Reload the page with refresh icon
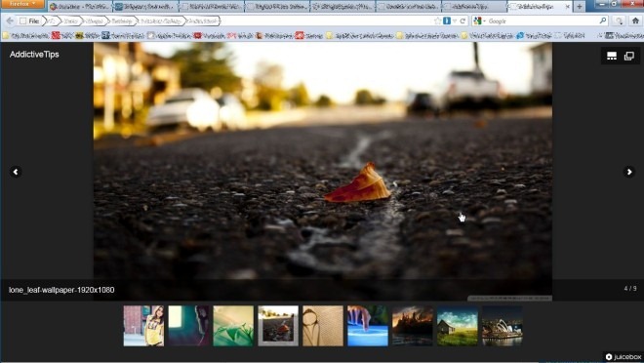This screenshot has width=644, height=363. point(463,20)
